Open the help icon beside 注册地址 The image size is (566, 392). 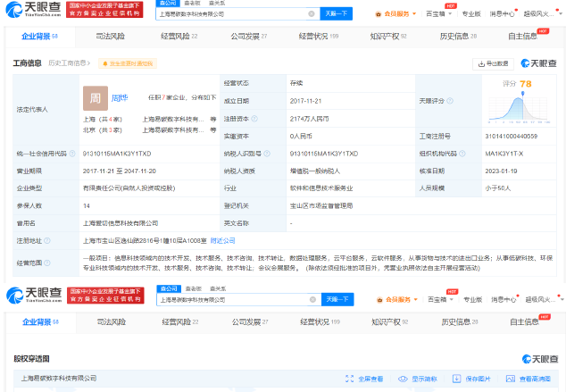47,240
